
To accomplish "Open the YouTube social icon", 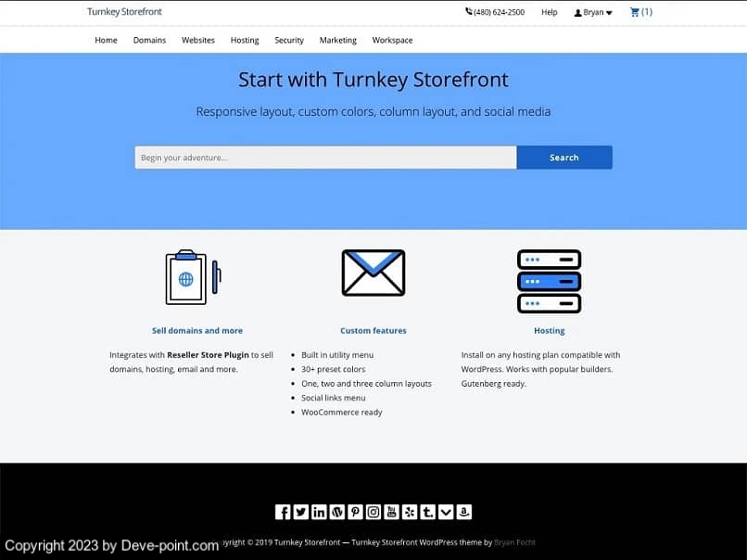I will coord(391,512).
